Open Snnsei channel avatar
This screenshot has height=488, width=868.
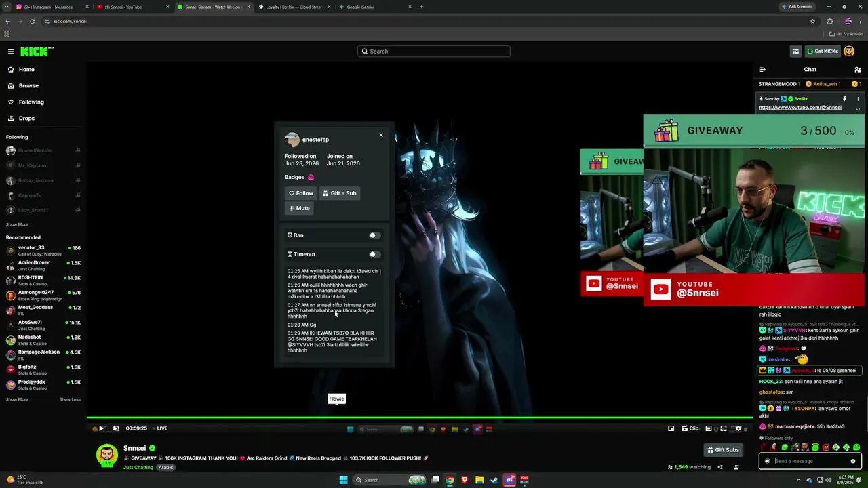click(x=106, y=455)
